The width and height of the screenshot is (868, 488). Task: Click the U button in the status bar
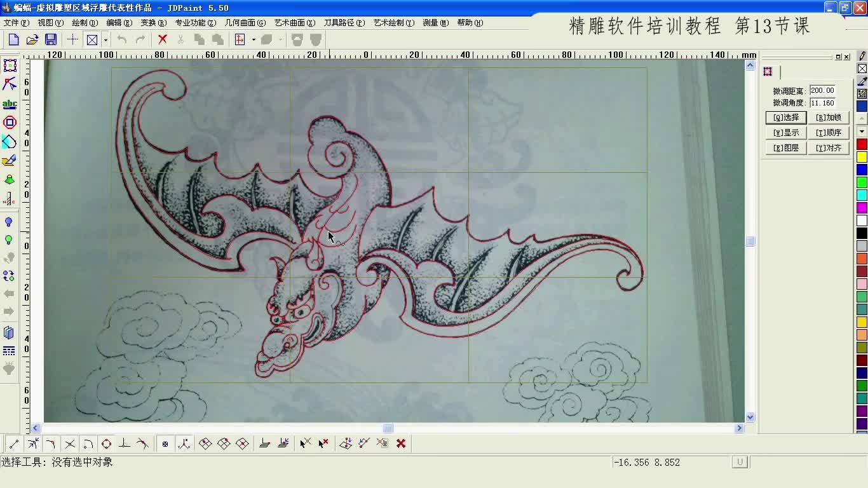(740, 462)
